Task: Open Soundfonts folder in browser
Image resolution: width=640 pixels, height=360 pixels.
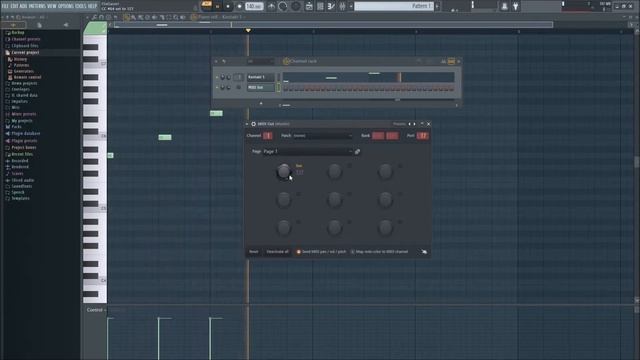Action: (x=22, y=187)
